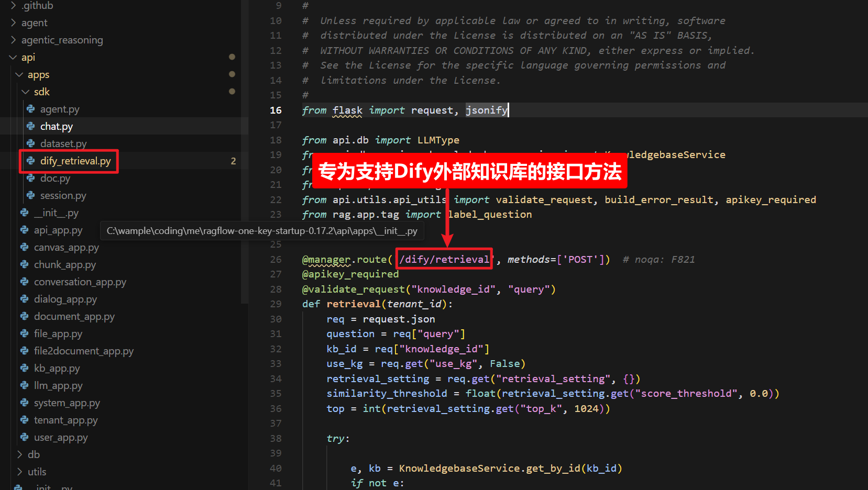Screen dimensions: 868x490
Task: Open document_app.py file
Action: pyautogui.click(x=74, y=316)
